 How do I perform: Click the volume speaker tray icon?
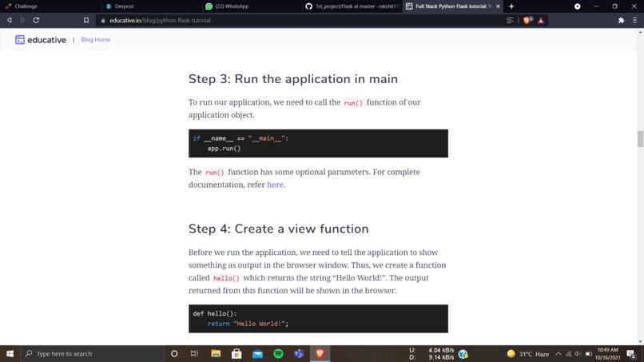click(578, 354)
